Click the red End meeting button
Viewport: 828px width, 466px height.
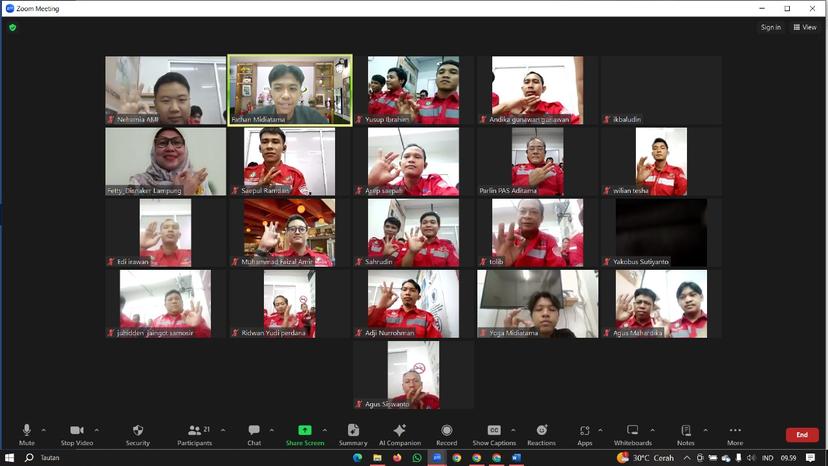click(802, 435)
